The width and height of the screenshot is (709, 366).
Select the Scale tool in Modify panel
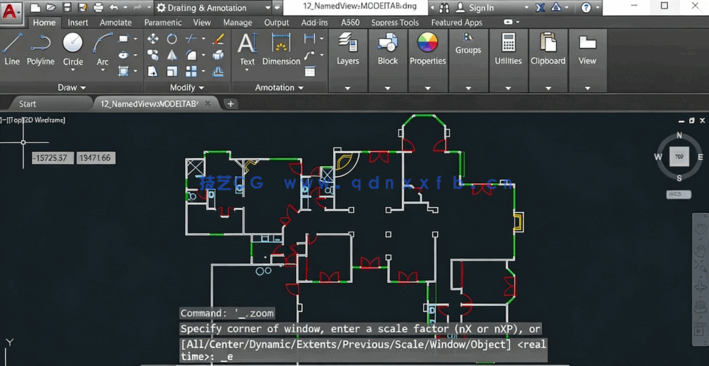click(x=172, y=71)
